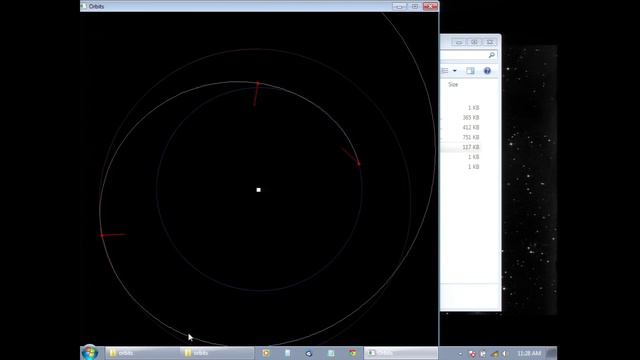Select the file row showing 751 KB

pyautogui.click(x=470, y=137)
